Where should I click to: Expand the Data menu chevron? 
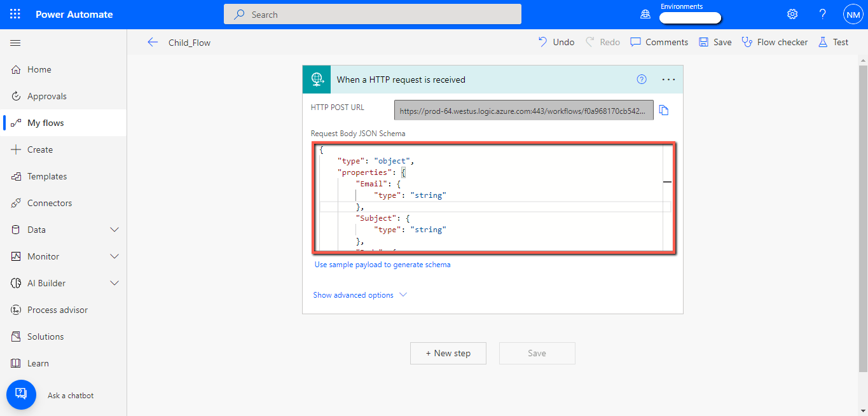coord(115,230)
